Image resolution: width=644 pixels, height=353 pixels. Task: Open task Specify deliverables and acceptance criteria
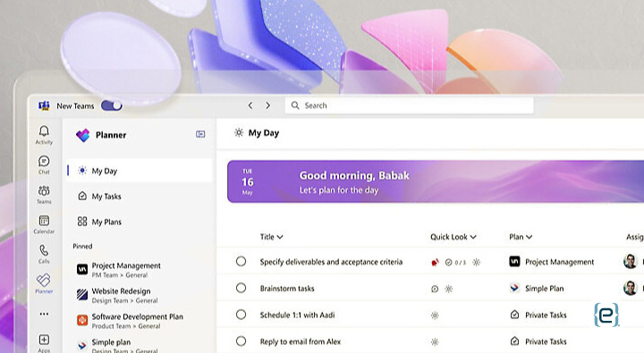click(x=331, y=262)
